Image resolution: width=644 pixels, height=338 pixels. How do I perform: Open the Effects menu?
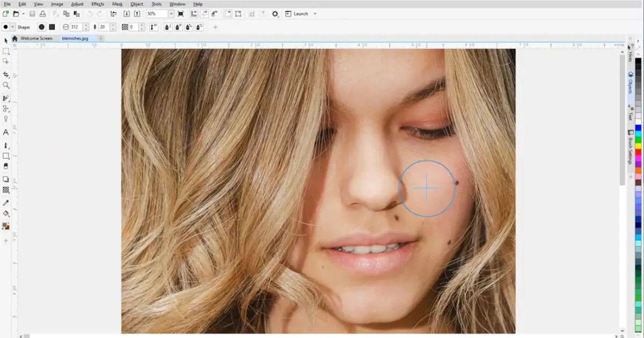pyautogui.click(x=97, y=4)
